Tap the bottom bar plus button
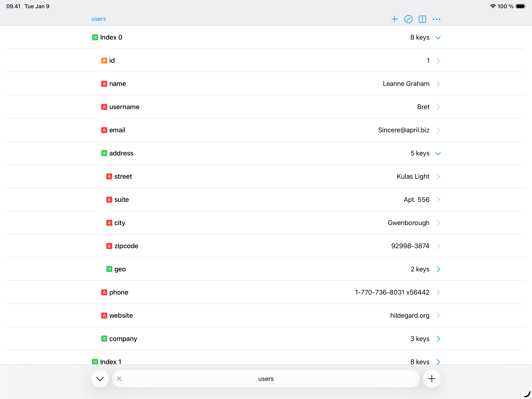The width and height of the screenshot is (532, 399). [x=432, y=379]
